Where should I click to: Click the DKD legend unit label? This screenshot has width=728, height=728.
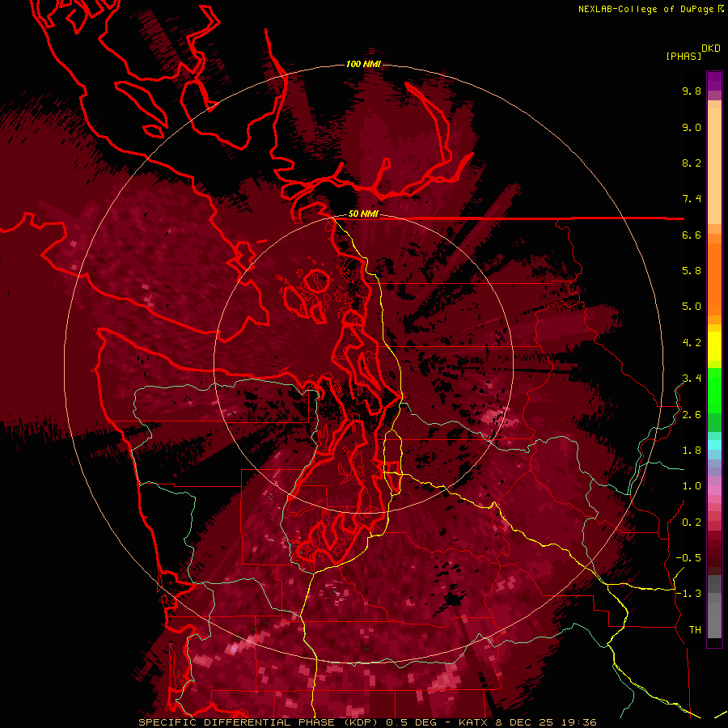711,49
